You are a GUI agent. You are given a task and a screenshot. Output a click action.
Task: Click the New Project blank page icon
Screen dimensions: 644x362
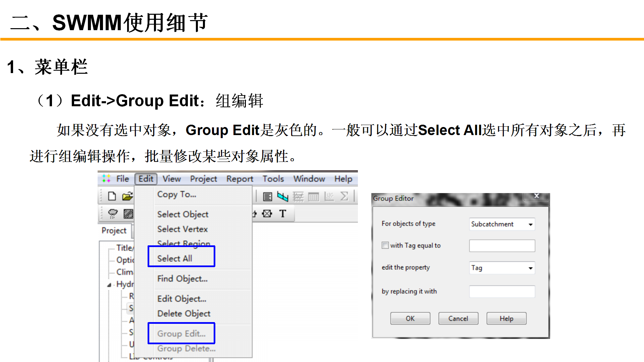tap(112, 196)
